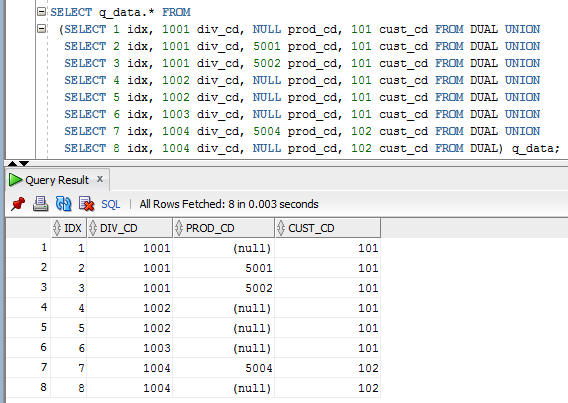This screenshot has height=403, width=568.
Task: Sort by PROD_CD column header
Action: tap(224, 228)
